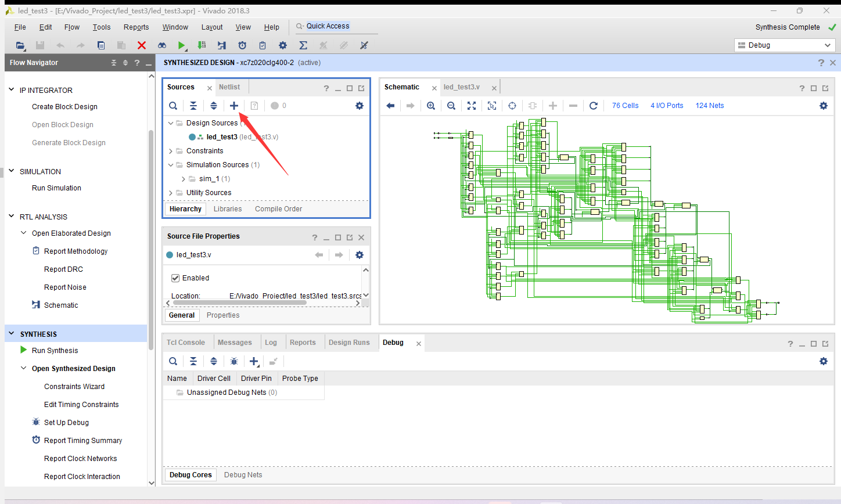Image resolution: width=841 pixels, height=504 pixels.
Task: Click the Add Sources plus icon
Action: [234, 106]
